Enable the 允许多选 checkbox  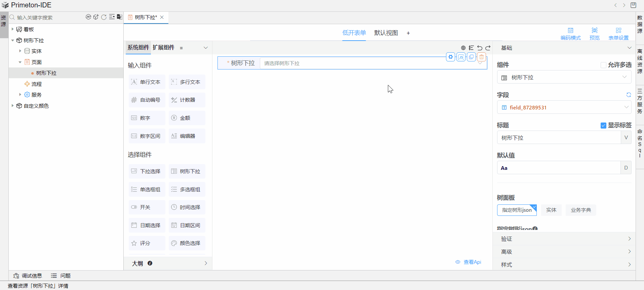click(x=603, y=65)
